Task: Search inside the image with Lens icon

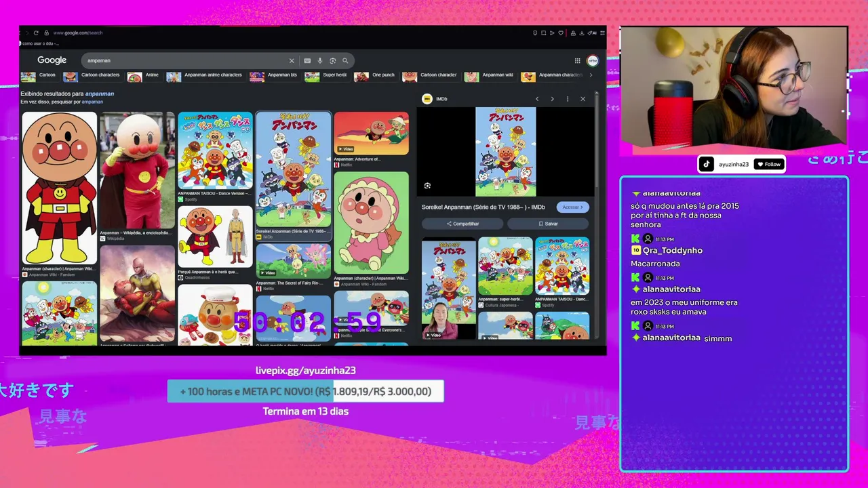Action: tap(427, 186)
